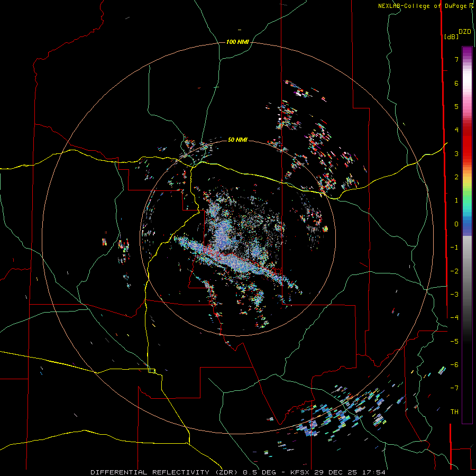Select the "0" value on the dB scale

click(456, 224)
